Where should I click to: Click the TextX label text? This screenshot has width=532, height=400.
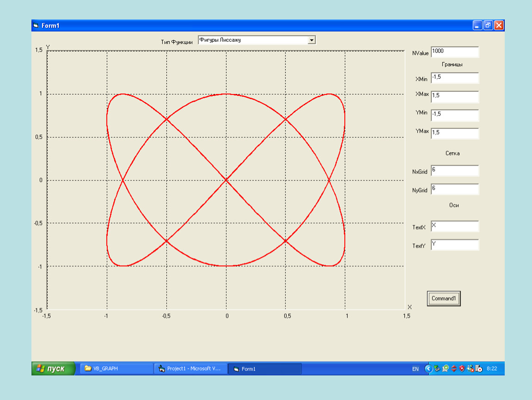pos(419,227)
